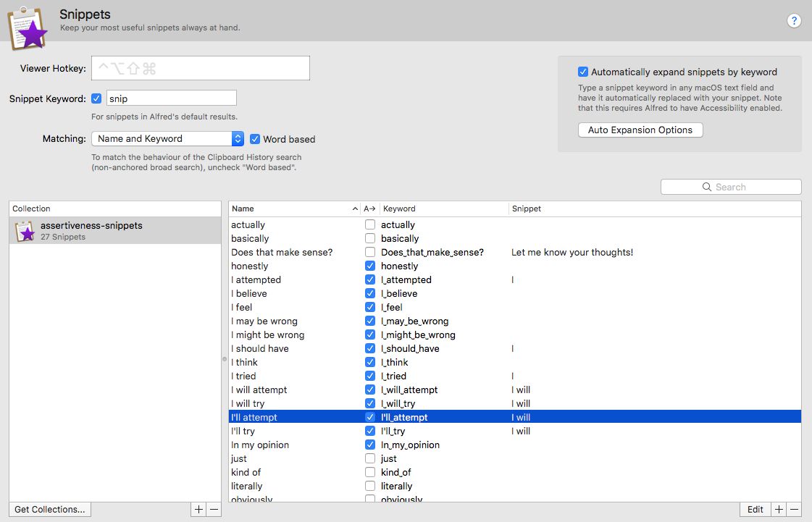Click the search magnifier icon

706,187
